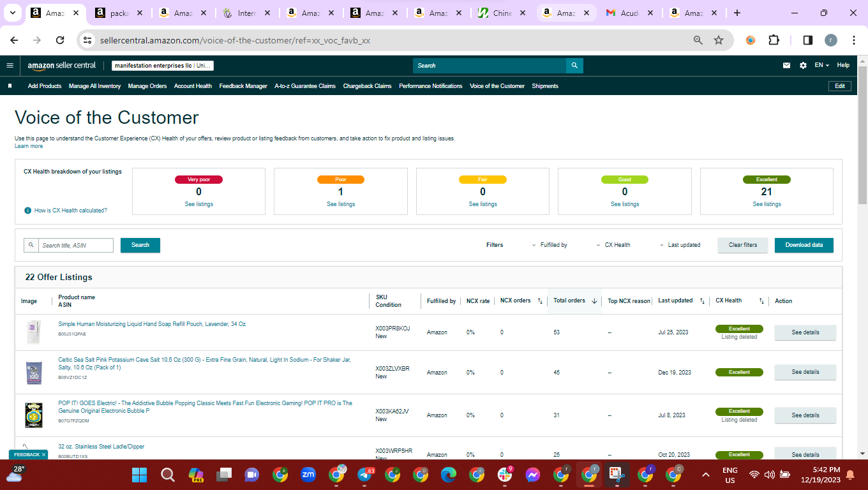The height and width of the screenshot is (490, 868).
Task: Open the messages envelope icon
Action: pos(787,65)
